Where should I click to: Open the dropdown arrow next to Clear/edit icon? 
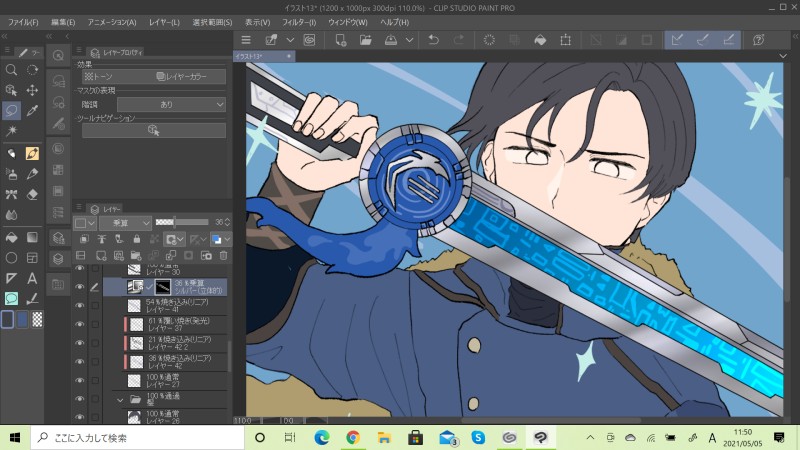pyautogui.click(x=290, y=40)
